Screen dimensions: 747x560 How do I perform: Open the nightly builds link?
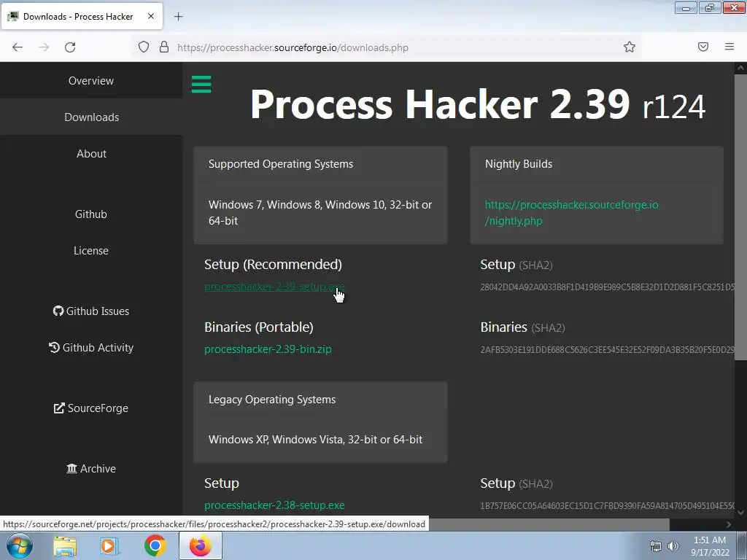572,212
